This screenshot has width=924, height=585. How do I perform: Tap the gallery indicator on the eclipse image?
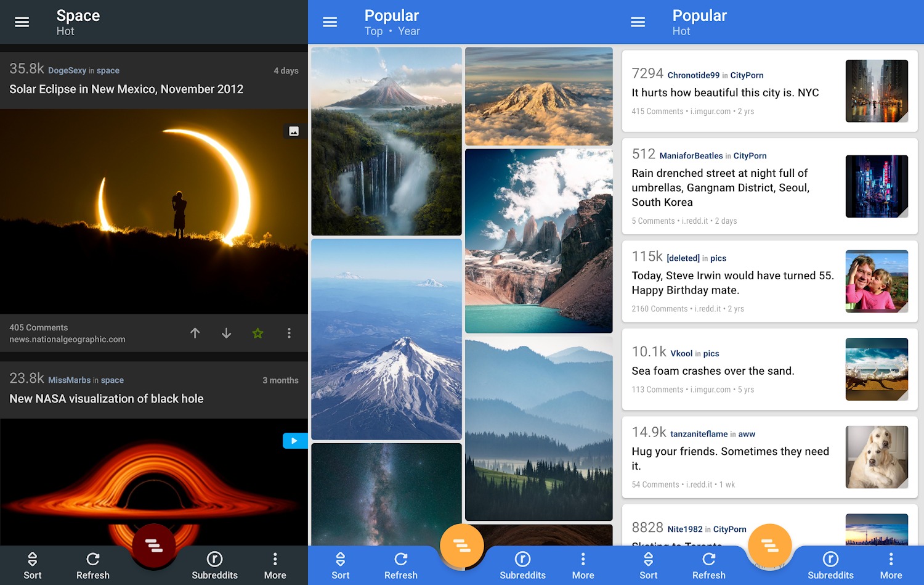coord(294,131)
